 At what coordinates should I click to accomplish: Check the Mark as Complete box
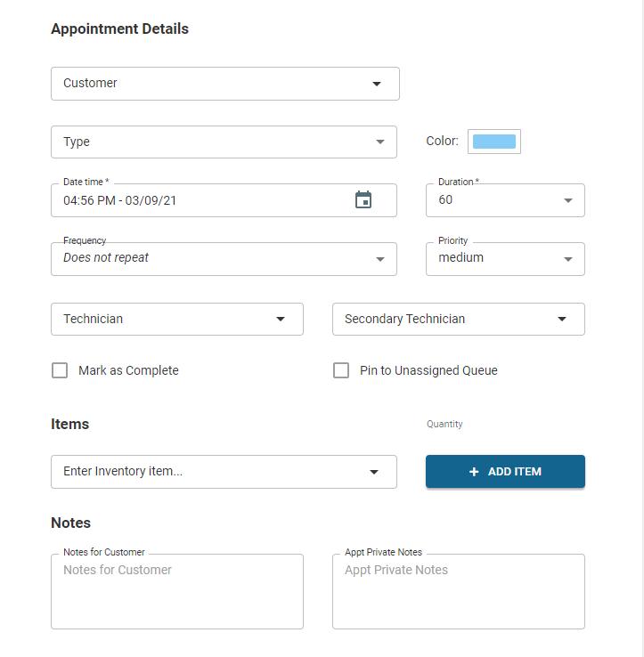click(60, 370)
